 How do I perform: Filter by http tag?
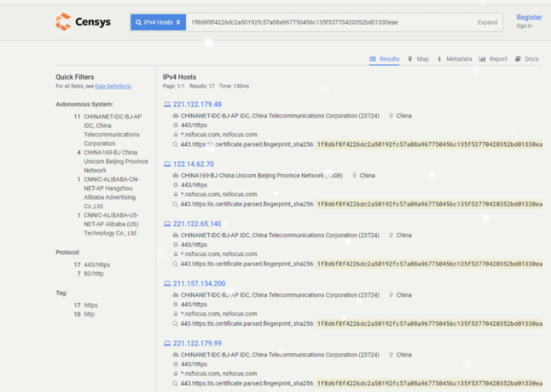[89, 315]
